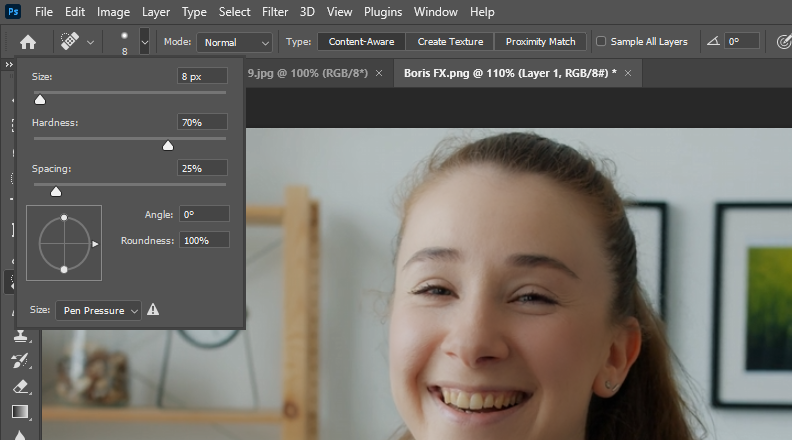The image size is (792, 440).
Task: Click the Create Texture button
Action: coord(450,42)
